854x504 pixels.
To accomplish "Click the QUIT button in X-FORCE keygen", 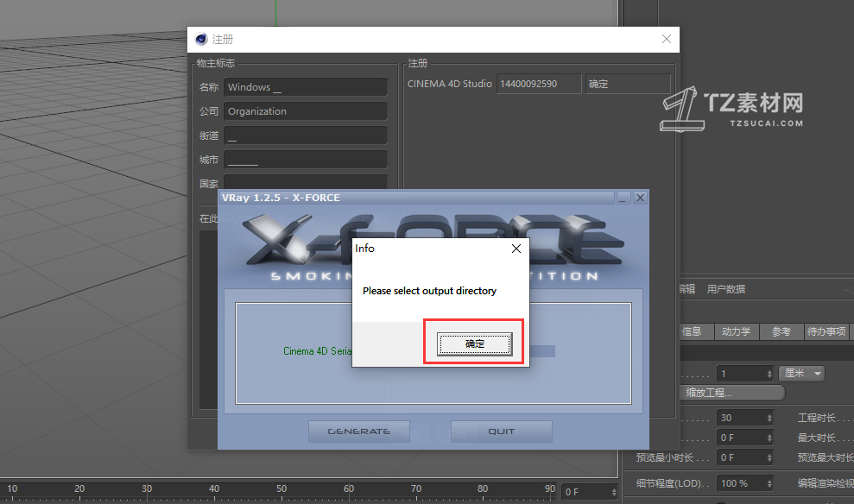I will pos(501,431).
